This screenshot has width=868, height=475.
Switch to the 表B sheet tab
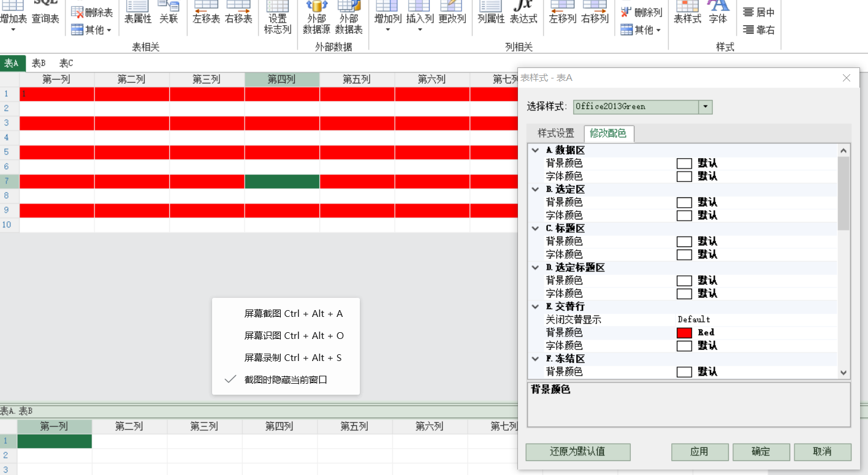point(39,63)
